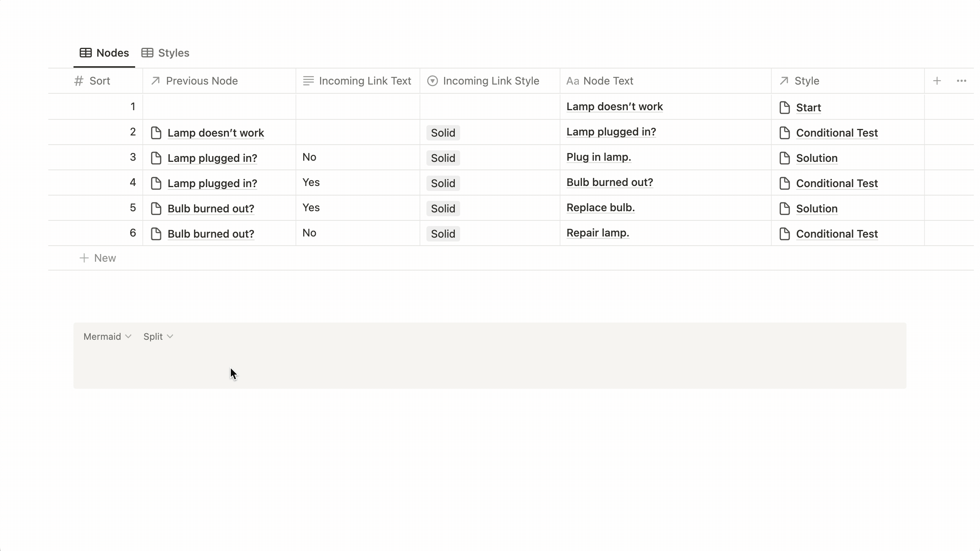Click page icon beside Lamp doesn't work relation
The height and width of the screenshot is (551, 980).
point(156,133)
